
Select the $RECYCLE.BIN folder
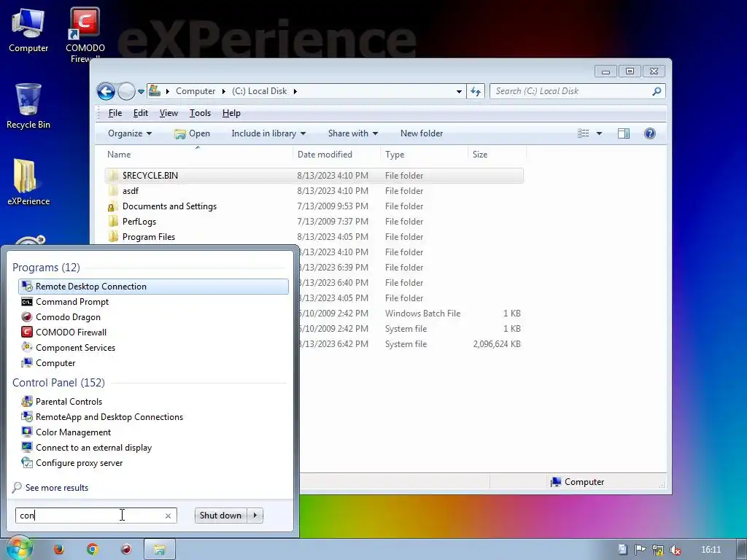click(314, 176)
